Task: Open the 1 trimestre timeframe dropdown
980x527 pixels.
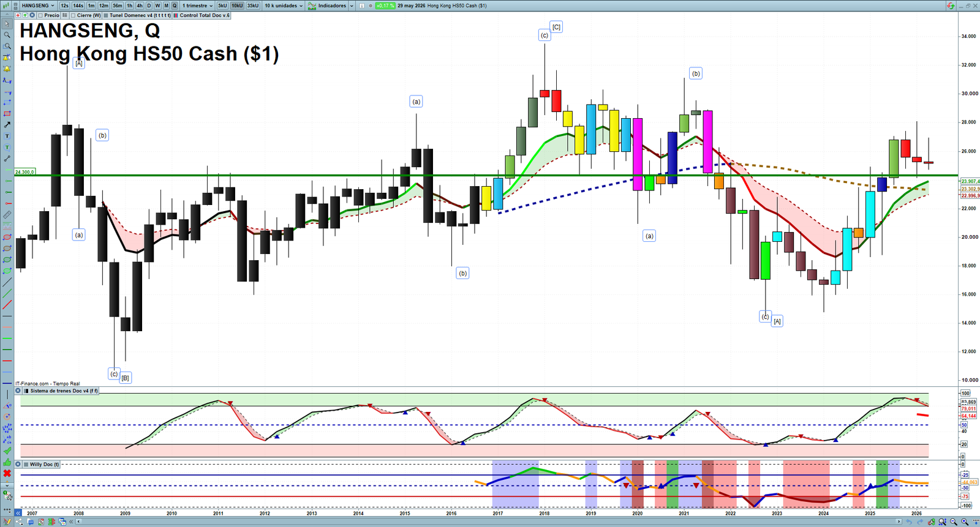Action: 197,6
